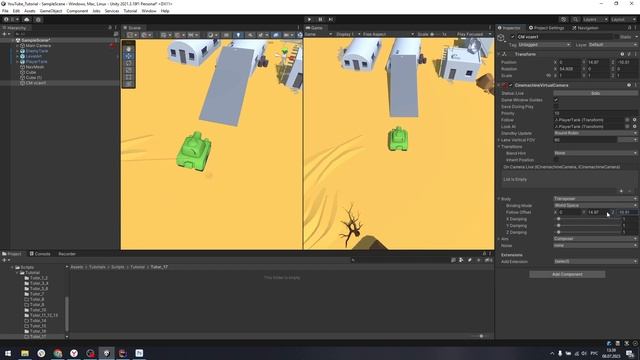This screenshot has width=640, height=360.
Task: Open File Explorer from the taskbar
Action: pos(25,353)
